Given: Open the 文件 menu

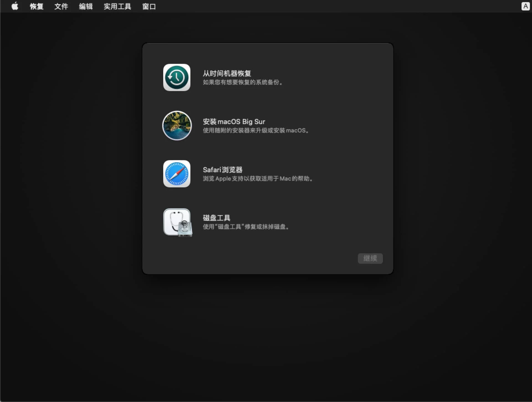Looking at the screenshot, I should coord(61,6).
